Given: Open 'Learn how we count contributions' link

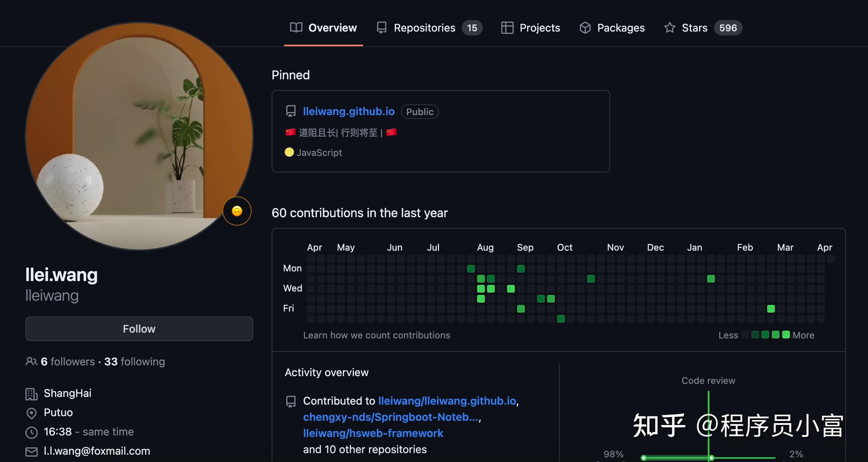Looking at the screenshot, I should 376,335.
